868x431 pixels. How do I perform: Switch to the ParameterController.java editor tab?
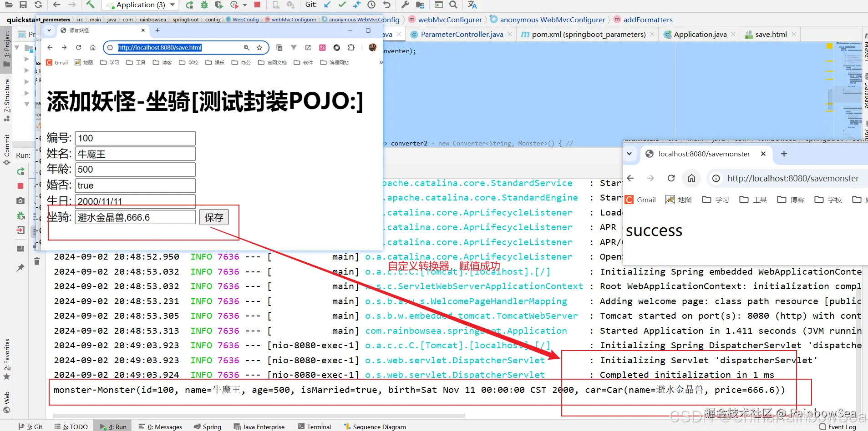click(462, 34)
